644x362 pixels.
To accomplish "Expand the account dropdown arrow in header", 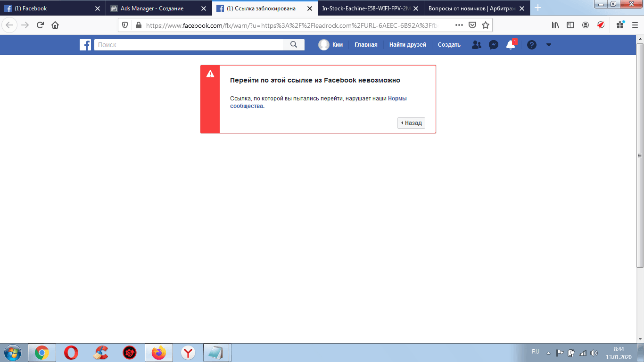I will (548, 45).
